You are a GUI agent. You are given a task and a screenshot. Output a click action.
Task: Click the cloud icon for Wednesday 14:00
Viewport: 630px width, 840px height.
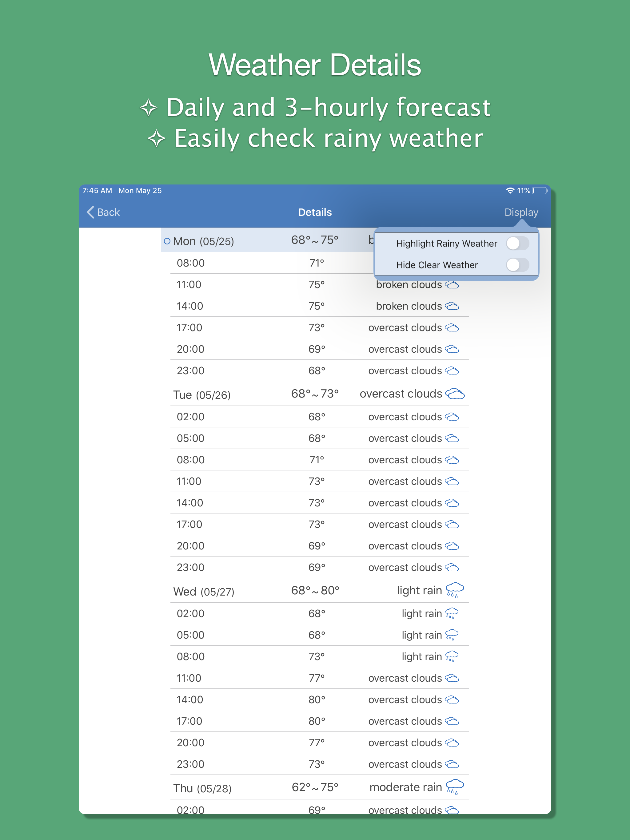pos(452,700)
